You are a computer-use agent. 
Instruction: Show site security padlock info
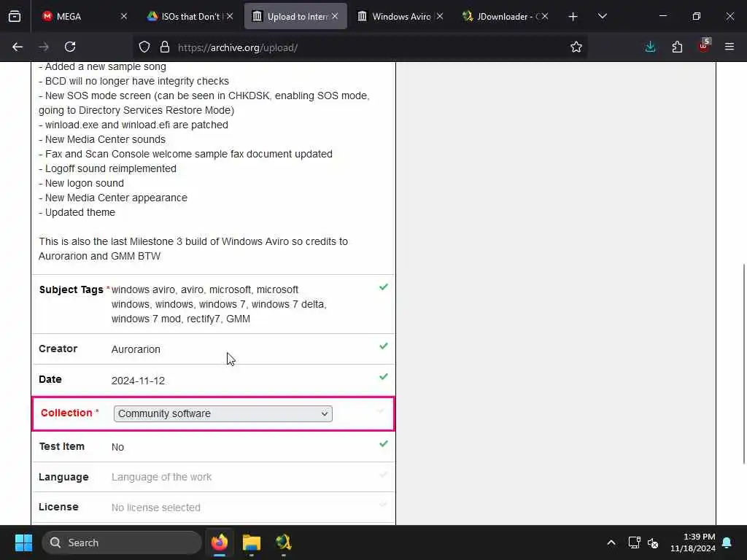(165, 47)
